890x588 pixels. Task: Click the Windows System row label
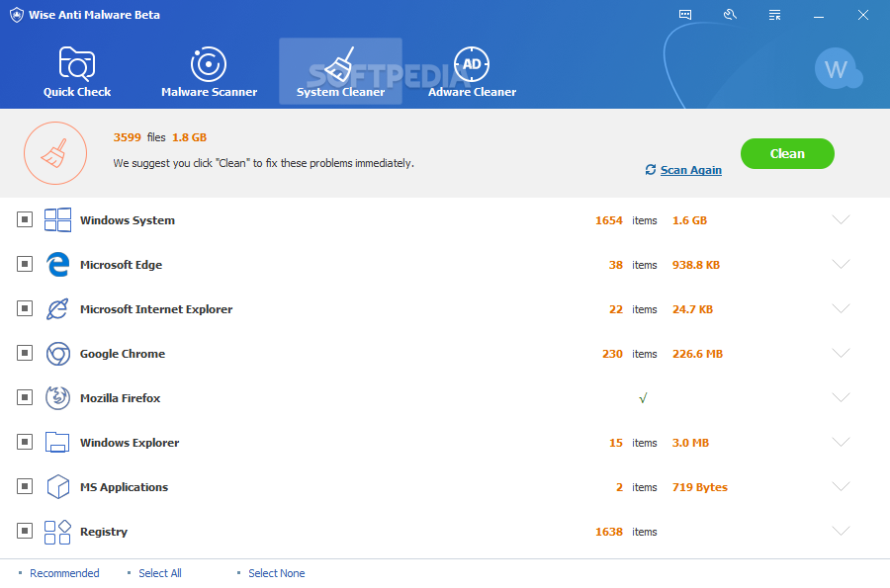128,220
